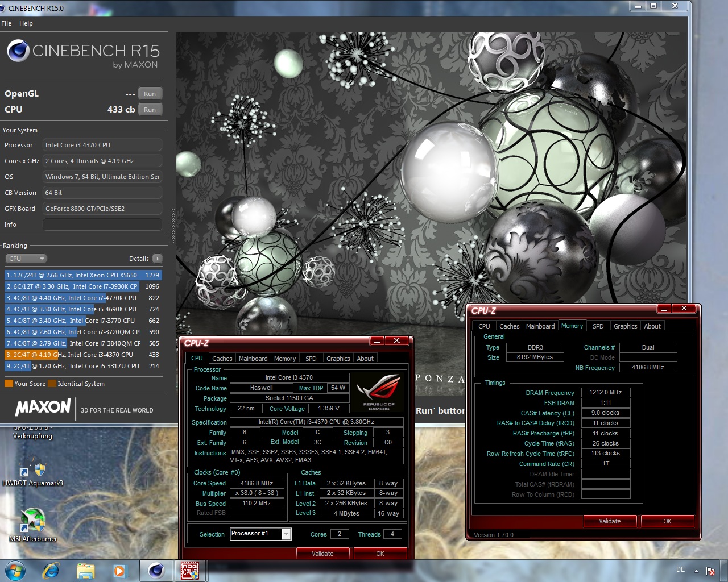Open the Help menu in Cinebench
This screenshot has height=582, width=728.
pos(26,23)
